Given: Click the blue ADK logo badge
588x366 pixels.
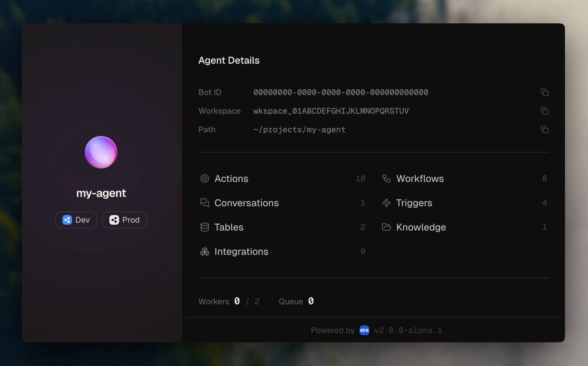Looking at the screenshot, I should point(364,330).
